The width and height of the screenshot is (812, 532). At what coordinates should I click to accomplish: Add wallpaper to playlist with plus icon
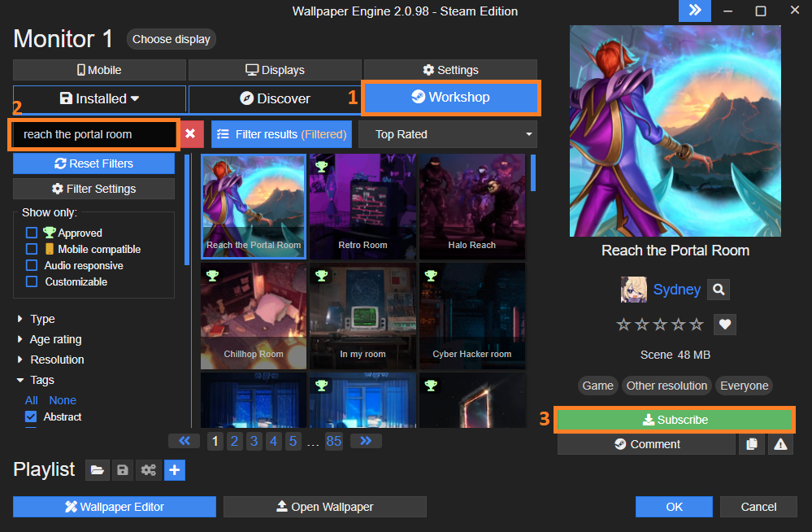click(175, 470)
